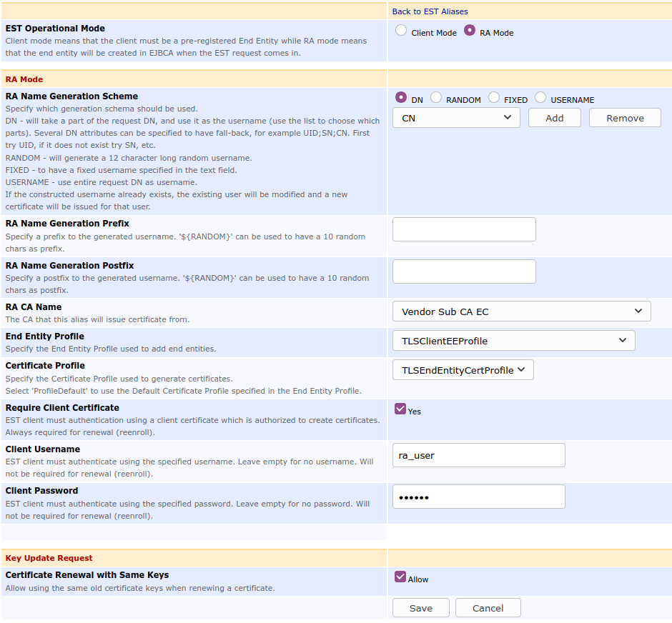This screenshot has width=672, height=623.
Task: Choose the USERNAME name generation scheme
Action: click(x=540, y=98)
